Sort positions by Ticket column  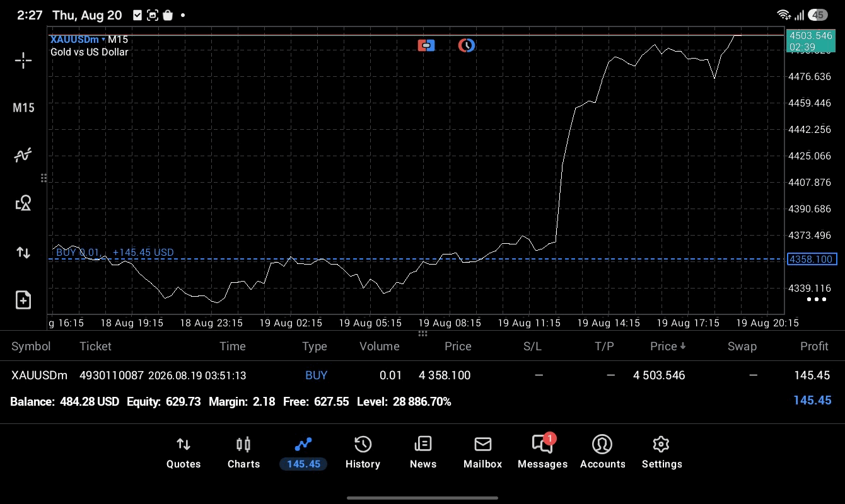[95, 346]
